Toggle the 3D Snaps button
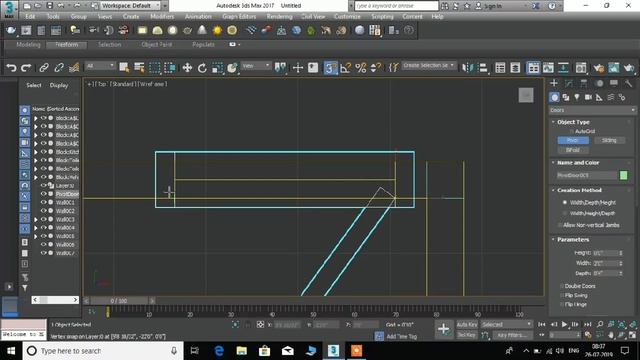Viewport: 640px width, 360px height. 330,68
